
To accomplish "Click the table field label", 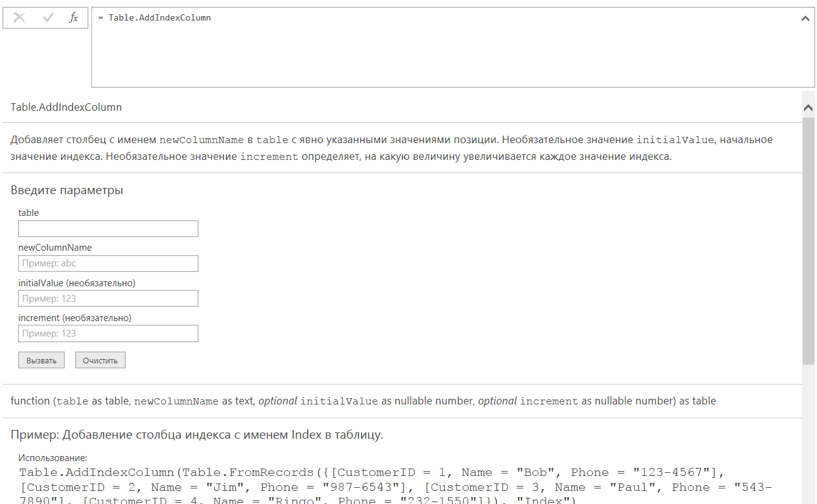I will [29, 213].
